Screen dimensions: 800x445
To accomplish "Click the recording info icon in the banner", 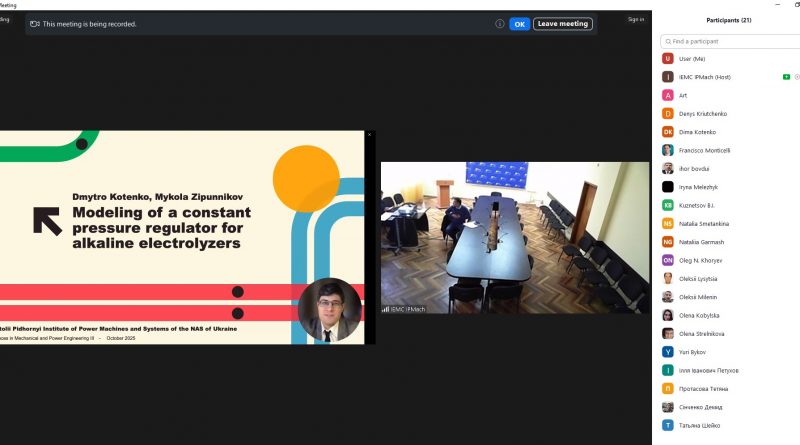I will 499,24.
